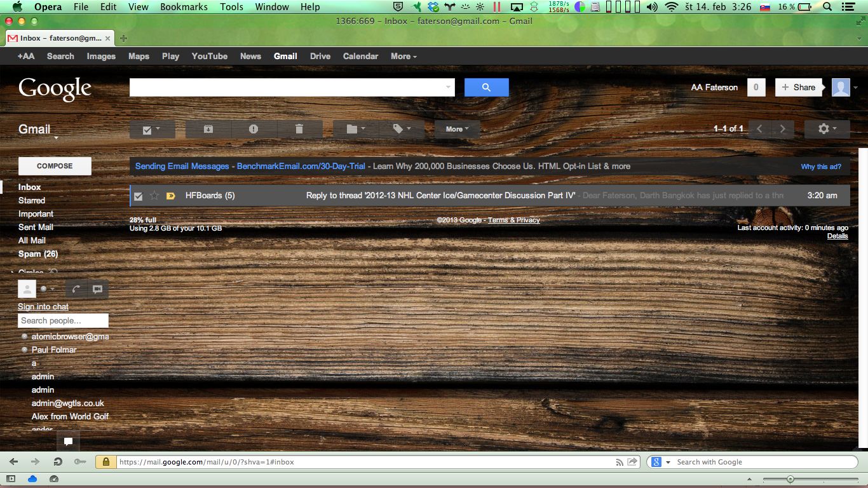Click the RSS feed icon in address bar
The image size is (868, 488).
(x=620, y=462)
